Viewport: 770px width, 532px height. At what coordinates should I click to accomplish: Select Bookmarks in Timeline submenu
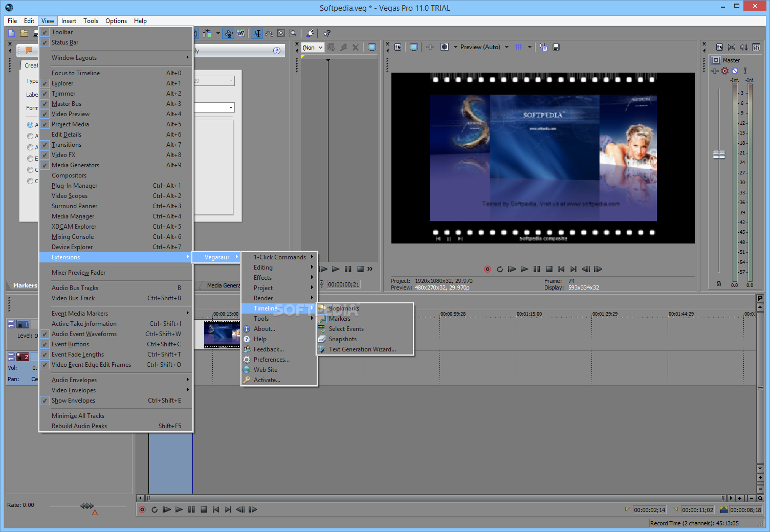(365, 308)
